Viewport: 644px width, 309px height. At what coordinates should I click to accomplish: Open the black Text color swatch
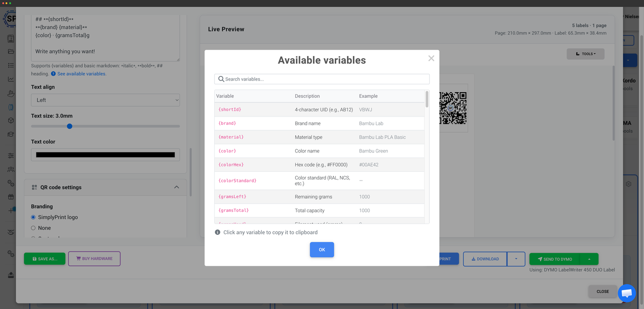[x=105, y=155]
